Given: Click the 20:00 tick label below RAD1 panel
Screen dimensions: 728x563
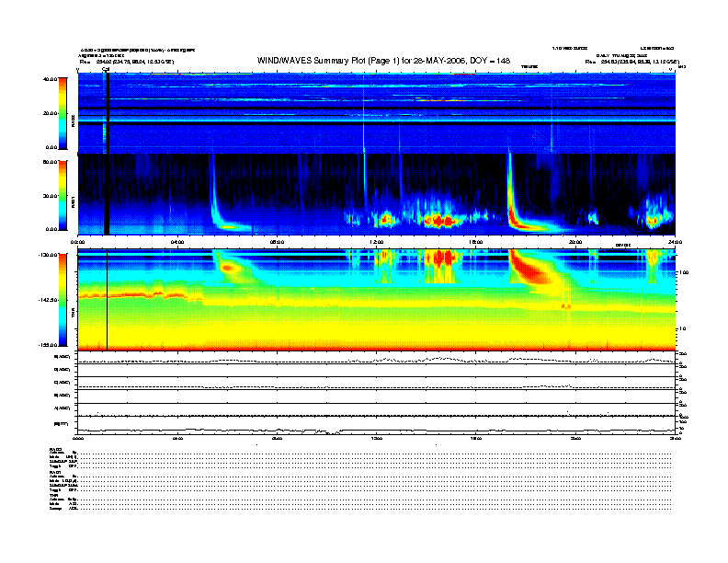Looking at the screenshot, I should (x=575, y=242).
